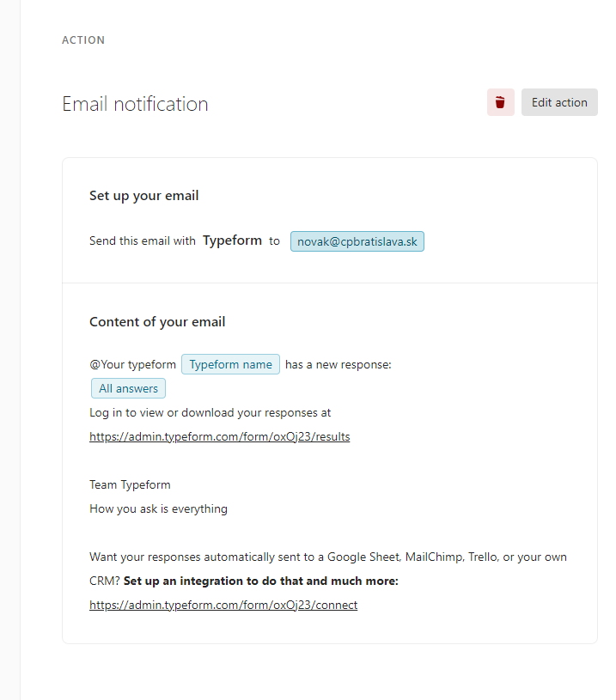Click the '@Your typeform' text
Image resolution: width=616 pixels, height=700 pixels.
pyautogui.click(x=132, y=365)
